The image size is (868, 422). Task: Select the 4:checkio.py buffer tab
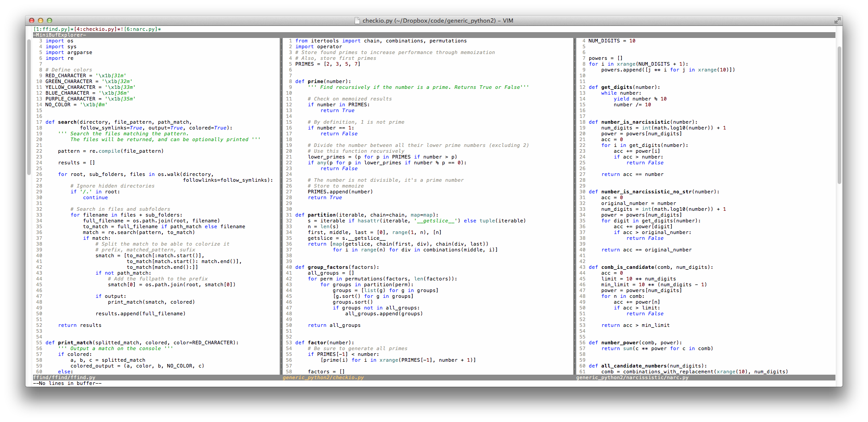96,29
